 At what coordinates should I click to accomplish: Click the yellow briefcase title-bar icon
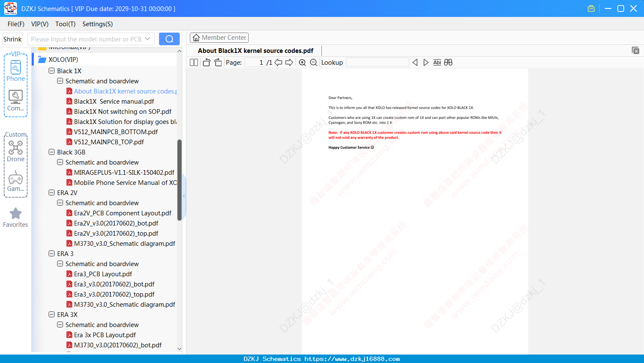[x=591, y=8]
